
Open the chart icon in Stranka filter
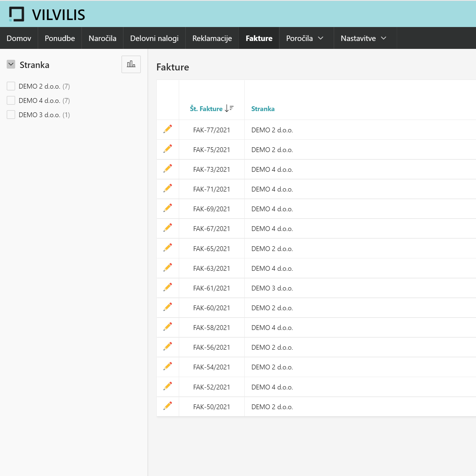click(x=131, y=64)
